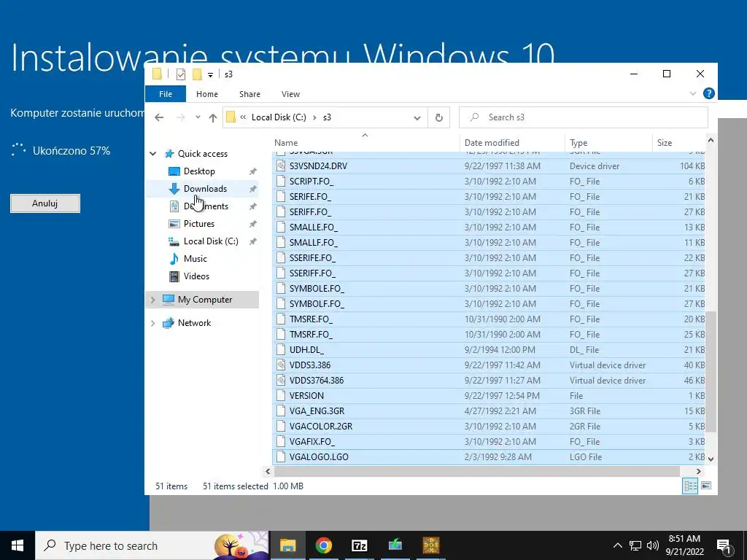Select file VGA_ENG.3GR
747x560 pixels.
tap(317, 411)
